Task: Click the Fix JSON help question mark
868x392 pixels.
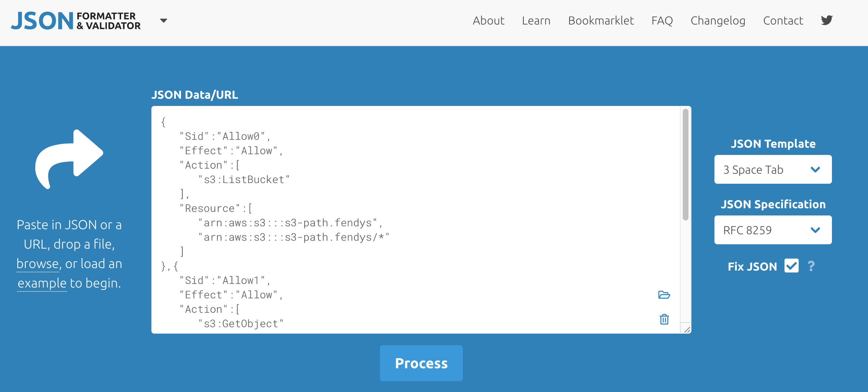Action: [811, 266]
